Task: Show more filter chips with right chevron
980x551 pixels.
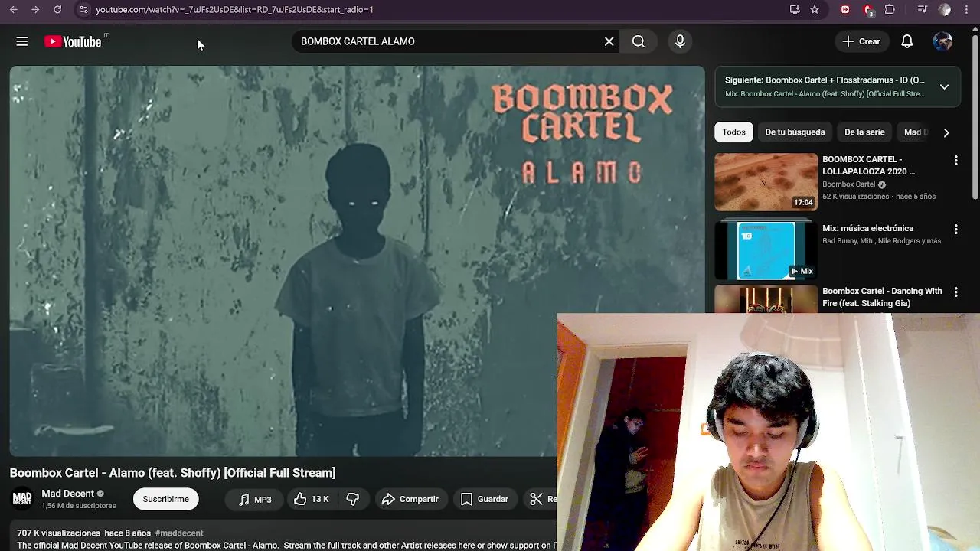Action: point(946,132)
